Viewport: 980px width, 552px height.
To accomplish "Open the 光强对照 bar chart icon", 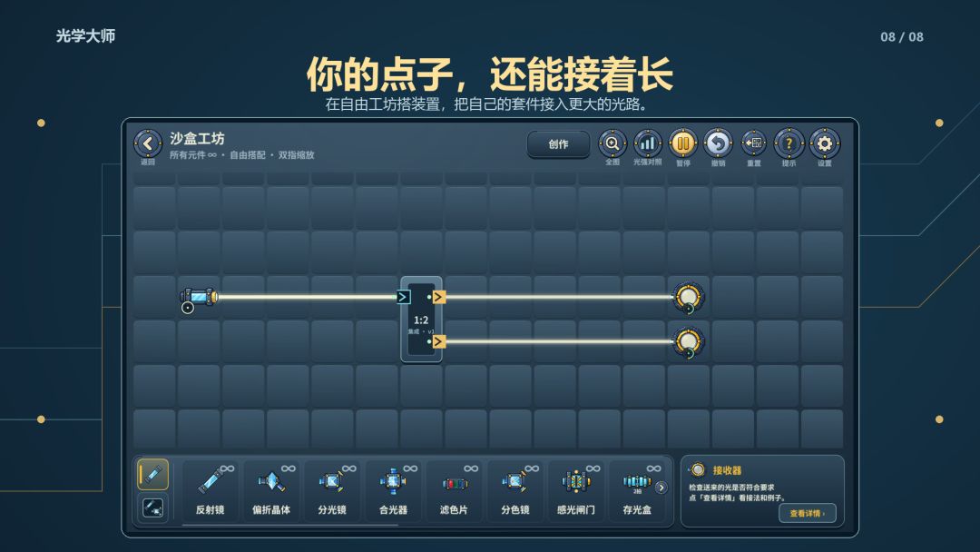I will tap(648, 143).
